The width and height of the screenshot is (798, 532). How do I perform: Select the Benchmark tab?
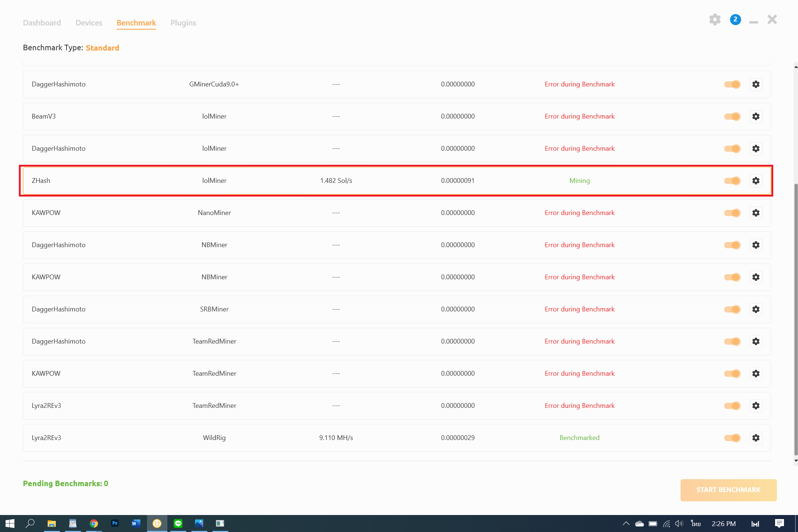[136, 23]
